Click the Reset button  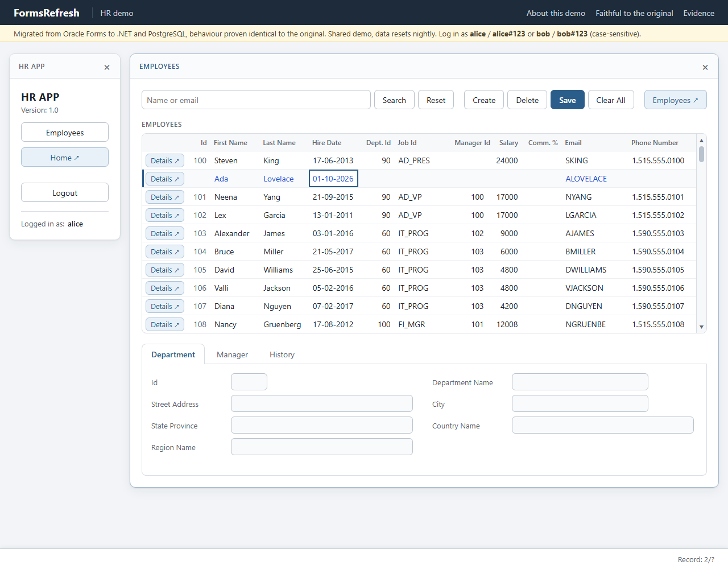[436, 100]
